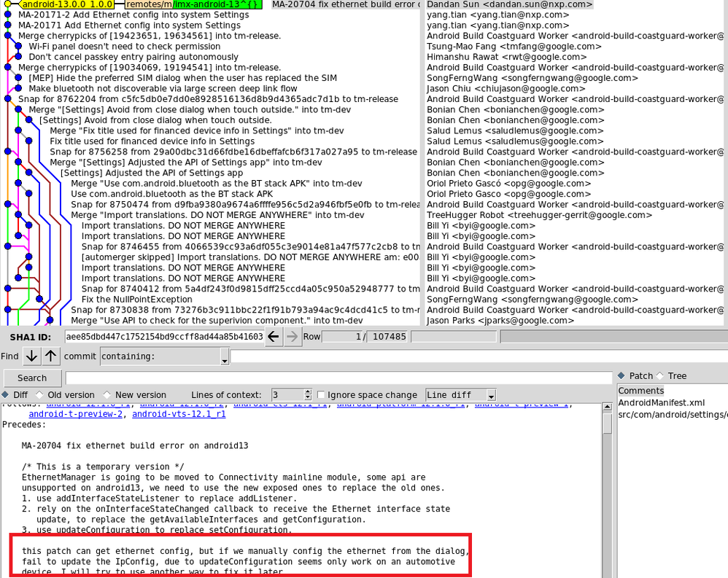
Task: Click author 'Tsung-Mao Fang <tmfang@google.com>'
Action: (514, 47)
